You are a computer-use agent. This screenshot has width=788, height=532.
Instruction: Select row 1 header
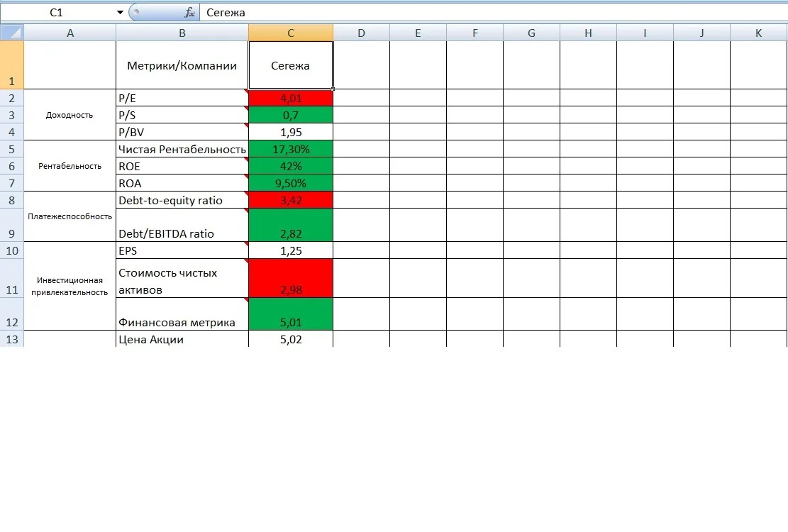click(12, 65)
